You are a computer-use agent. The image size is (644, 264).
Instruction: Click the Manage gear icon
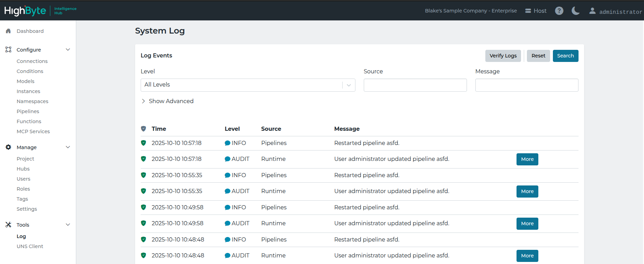8,147
